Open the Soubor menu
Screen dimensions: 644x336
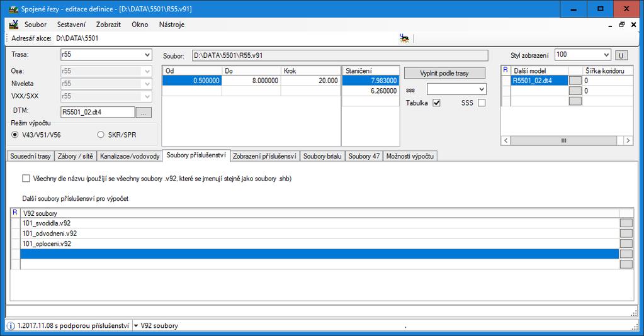point(35,25)
